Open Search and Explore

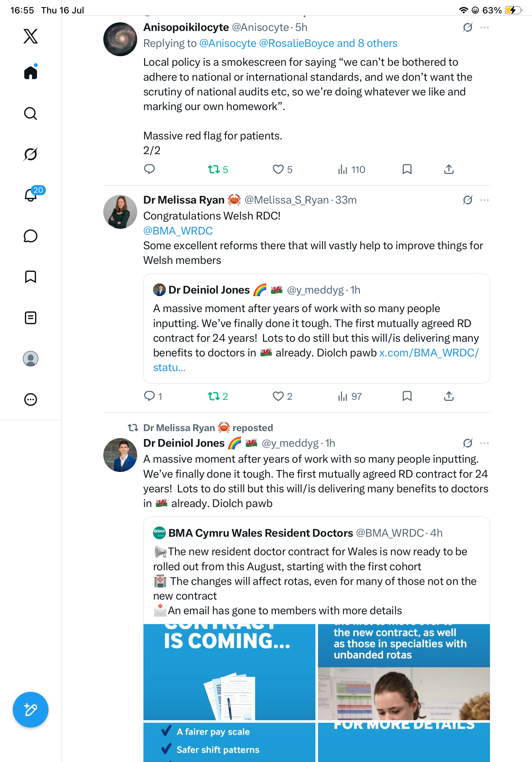(31, 114)
